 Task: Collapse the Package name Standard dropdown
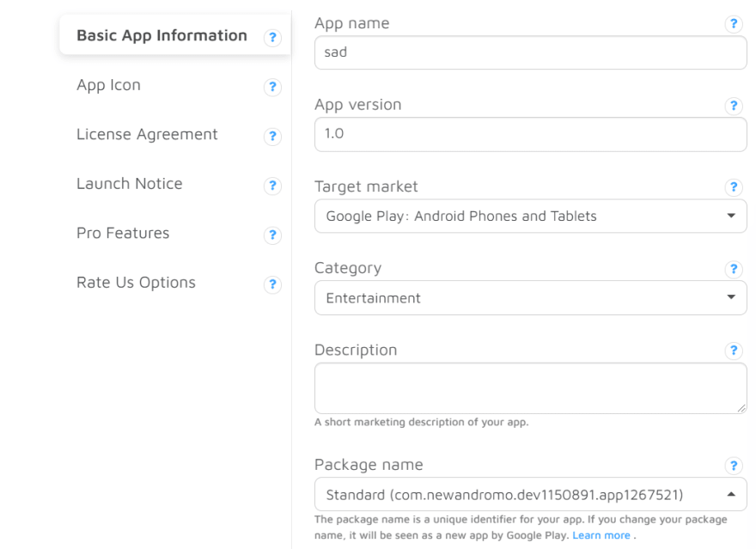coord(530,495)
